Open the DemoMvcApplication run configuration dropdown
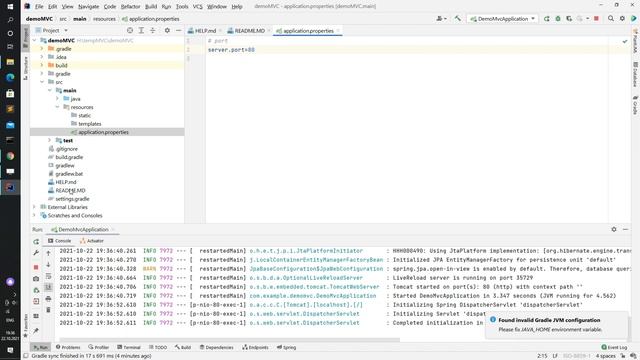This screenshot has height=360, width=640. pos(502,19)
